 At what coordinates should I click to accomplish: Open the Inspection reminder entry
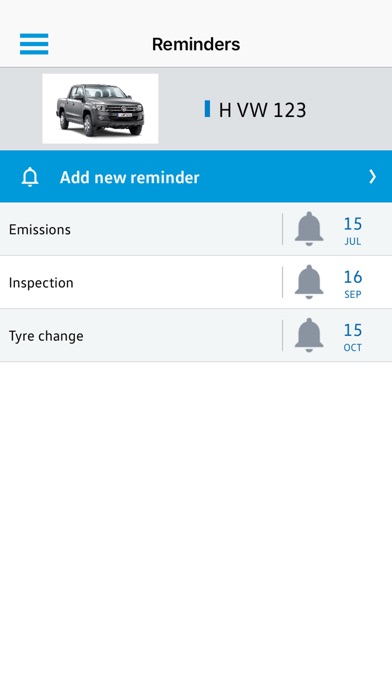196,282
